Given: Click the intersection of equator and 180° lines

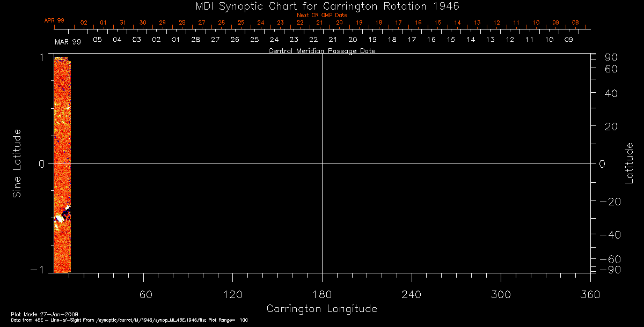Looking at the screenshot, I should pos(322,163).
